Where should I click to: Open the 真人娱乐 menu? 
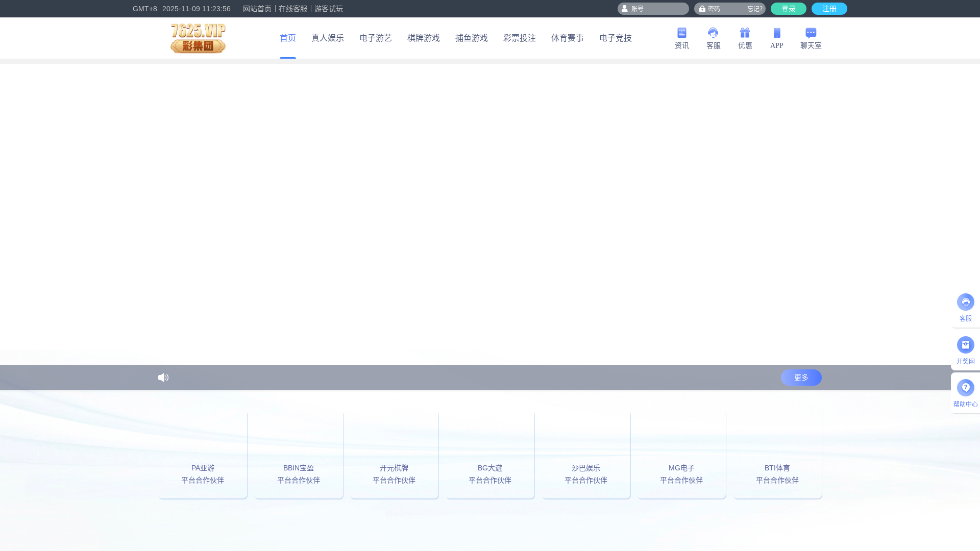click(328, 38)
